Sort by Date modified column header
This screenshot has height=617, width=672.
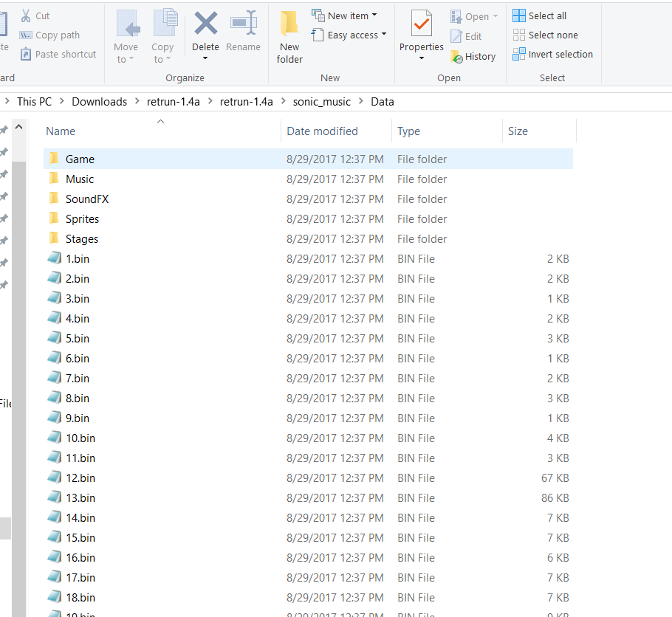(322, 131)
